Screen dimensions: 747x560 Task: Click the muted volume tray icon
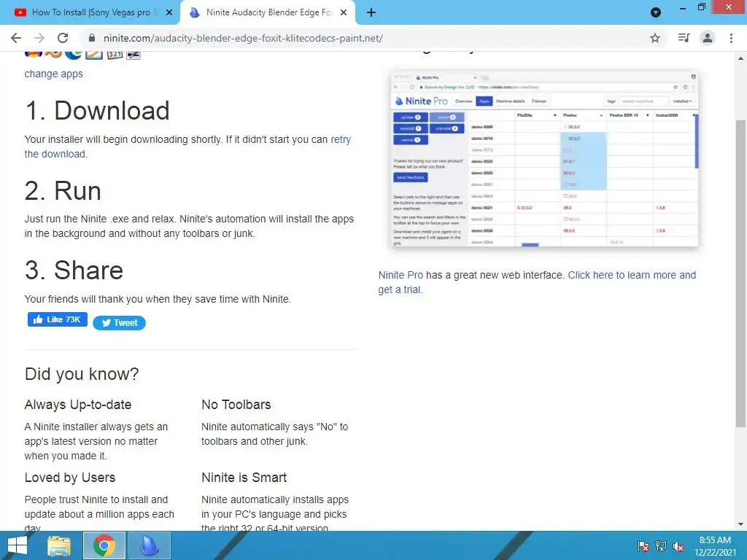pos(678,546)
